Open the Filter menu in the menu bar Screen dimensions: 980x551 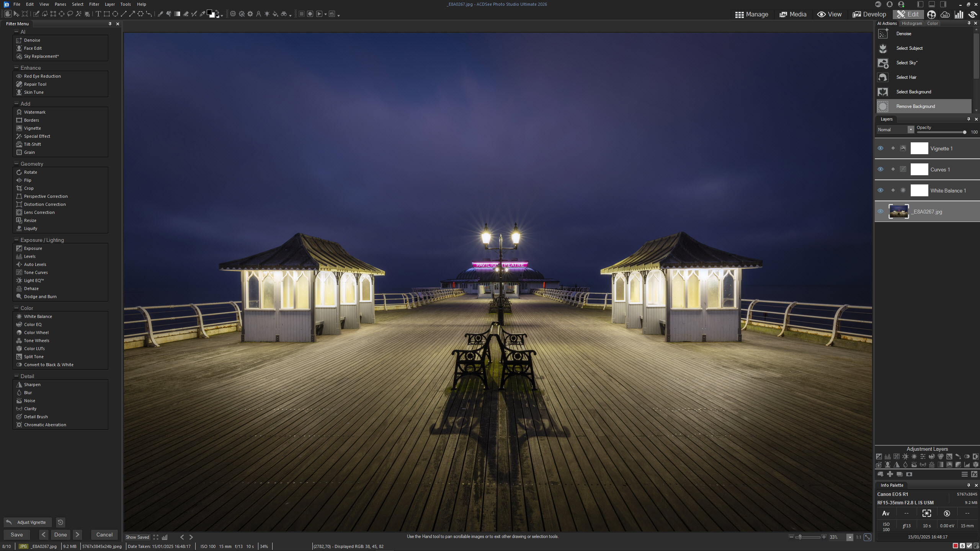tap(94, 4)
